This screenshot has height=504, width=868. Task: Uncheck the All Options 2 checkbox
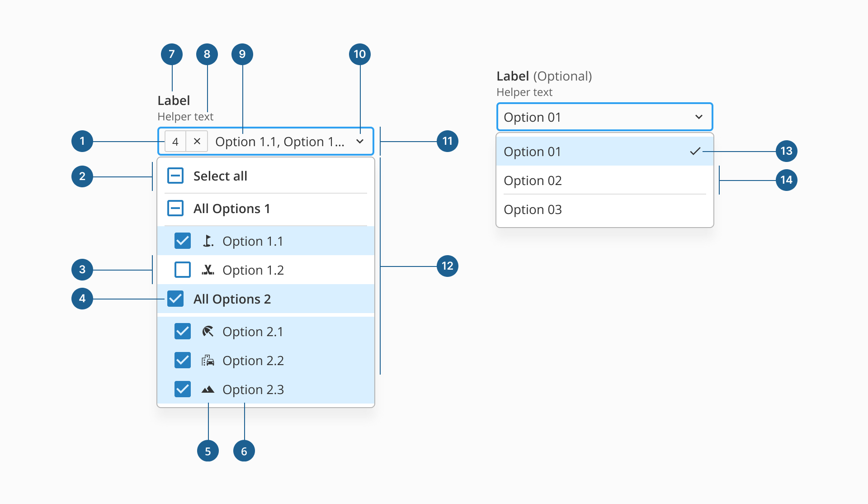point(175,299)
